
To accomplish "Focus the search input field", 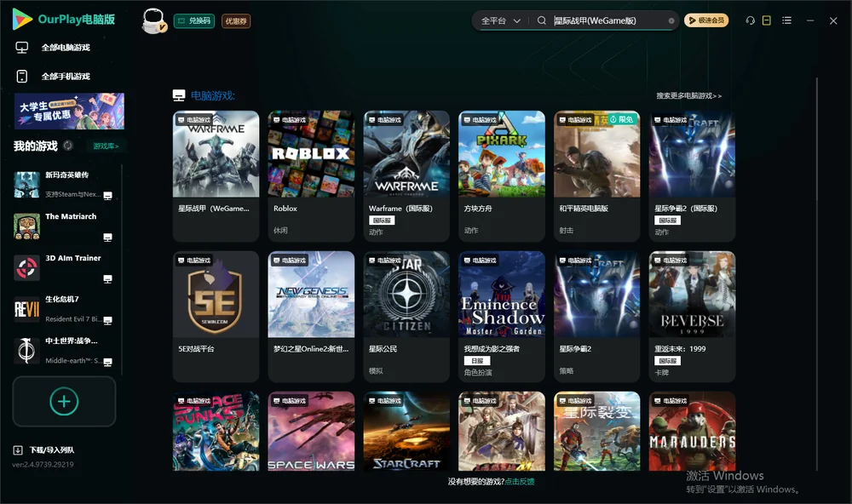I will [x=610, y=20].
